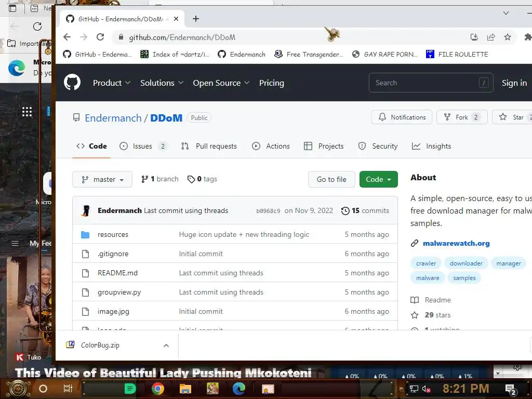Click the Notifications button
This screenshot has height=399, width=532.
click(x=402, y=117)
